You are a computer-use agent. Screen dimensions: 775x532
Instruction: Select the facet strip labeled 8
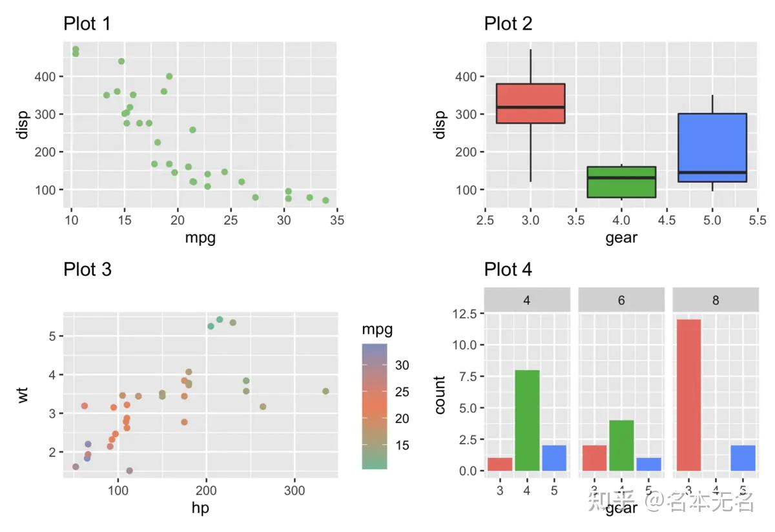click(716, 301)
